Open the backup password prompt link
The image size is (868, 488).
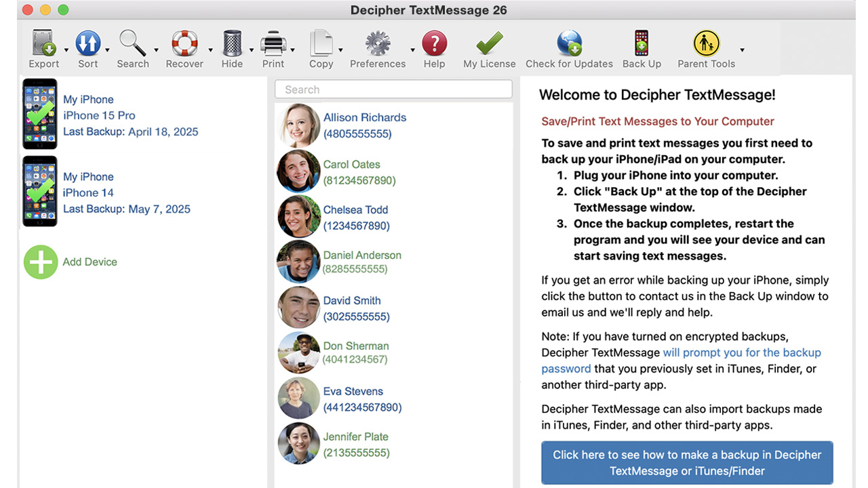pyautogui.click(x=741, y=353)
